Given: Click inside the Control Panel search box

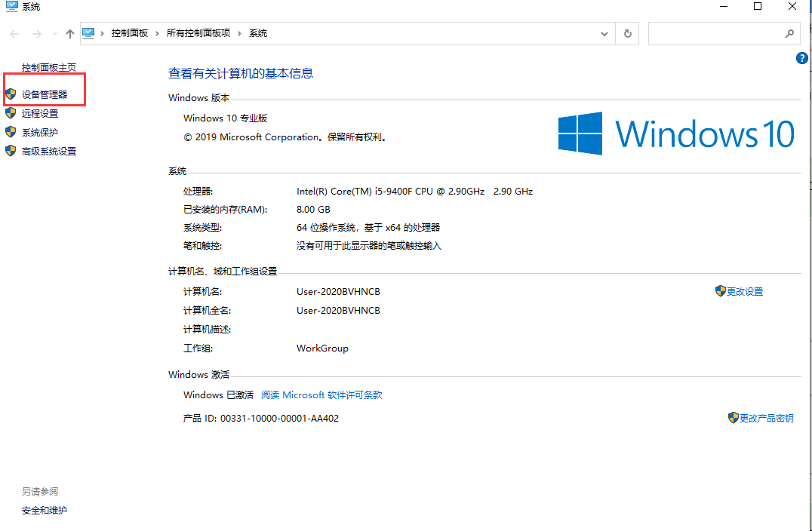Looking at the screenshot, I should pos(713,34).
